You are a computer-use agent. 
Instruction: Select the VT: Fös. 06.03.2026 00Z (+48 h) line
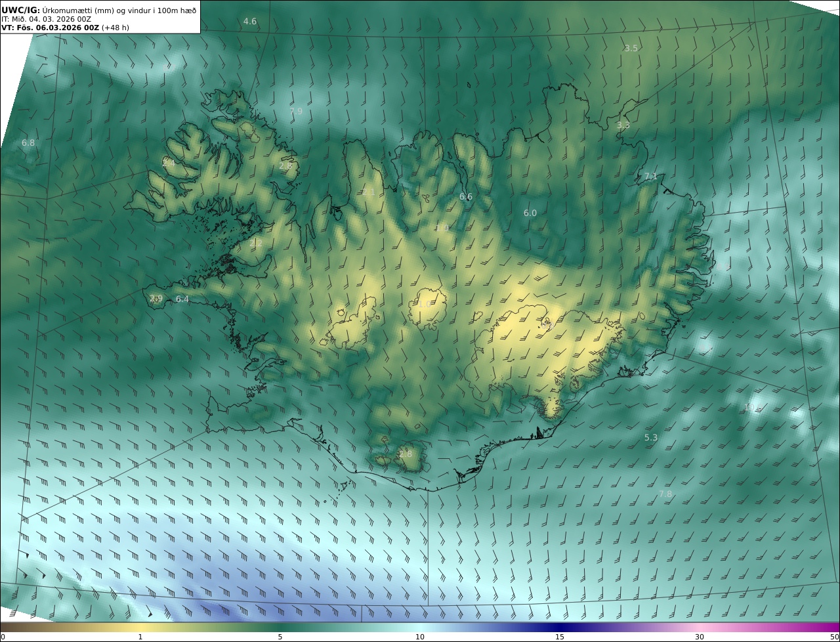65,28
